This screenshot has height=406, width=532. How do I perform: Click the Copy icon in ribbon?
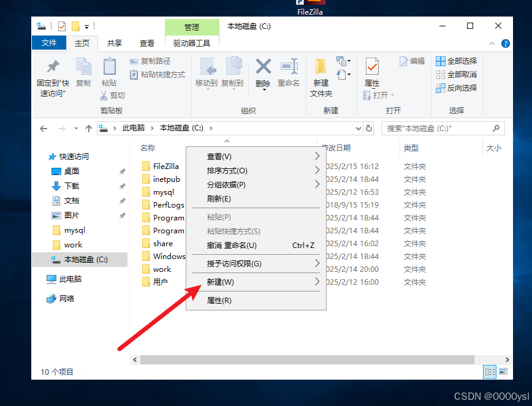(83, 66)
